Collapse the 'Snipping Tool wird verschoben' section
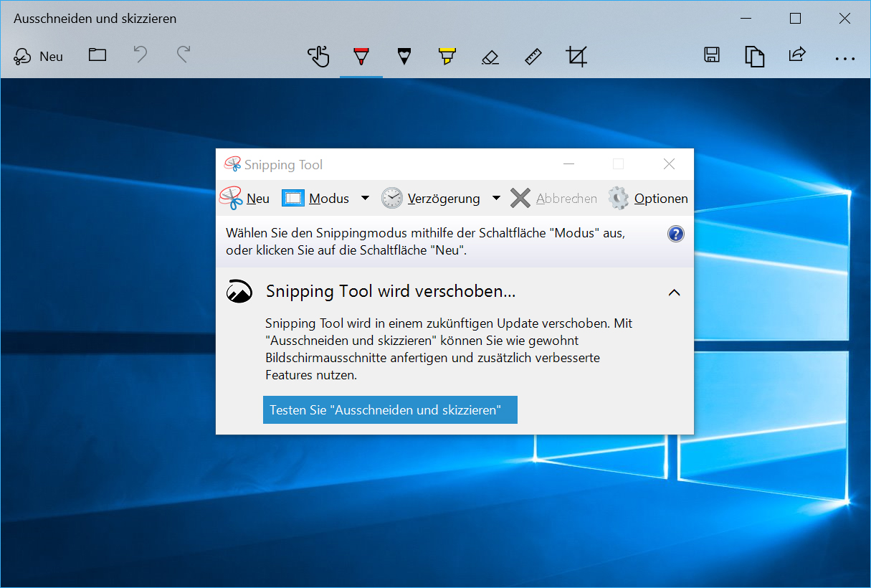 (674, 292)
